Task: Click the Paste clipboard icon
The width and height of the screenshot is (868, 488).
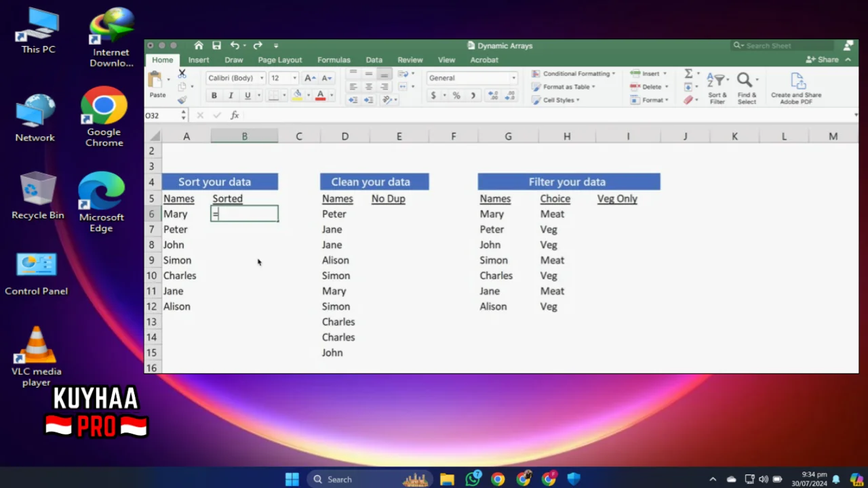Action: click(x=156, y=80)
